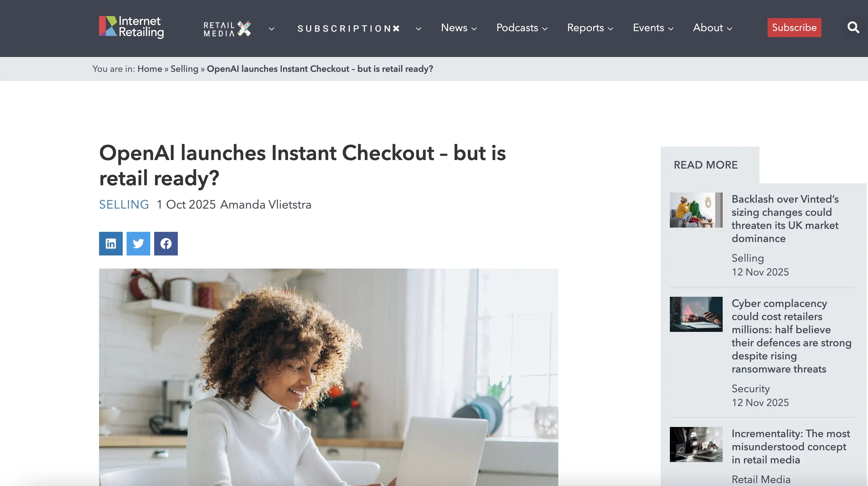Image resolution: width=868 pixels, height=486 pixels.
Task: Open the News dropdown menu
Action: (x=459, y=28)
